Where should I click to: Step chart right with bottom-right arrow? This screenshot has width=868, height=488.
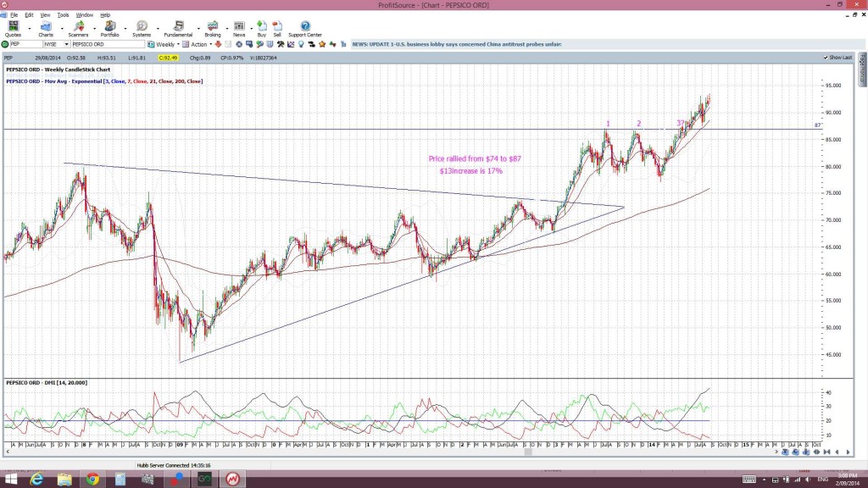[x=848, y=452]
